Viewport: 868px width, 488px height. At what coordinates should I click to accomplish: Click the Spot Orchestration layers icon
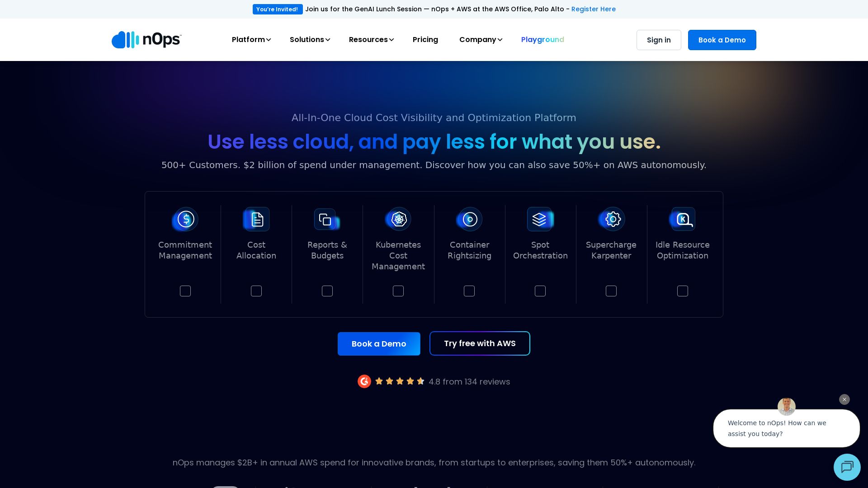coord(540,219)
